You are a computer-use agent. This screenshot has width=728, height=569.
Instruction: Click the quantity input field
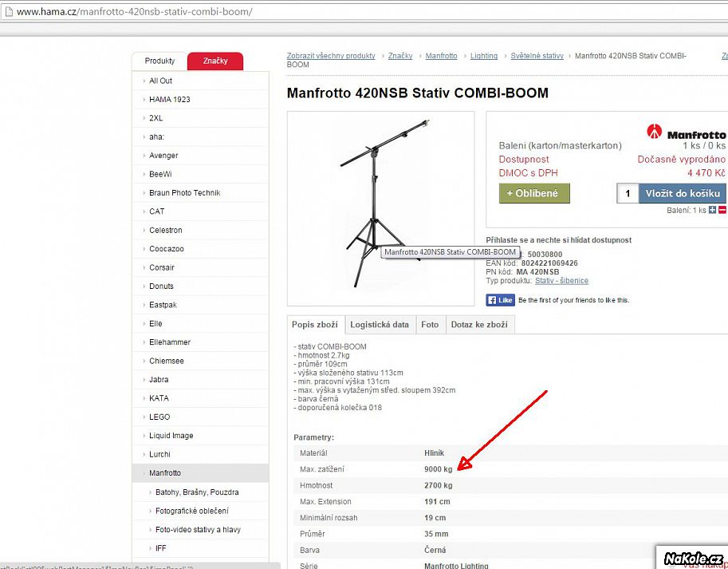point(628,193)
